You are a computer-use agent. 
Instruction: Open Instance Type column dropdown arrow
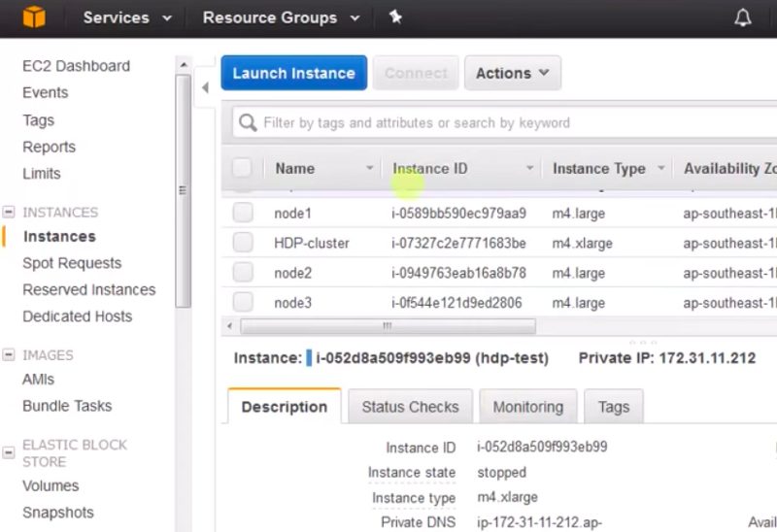tap(660, 168)
